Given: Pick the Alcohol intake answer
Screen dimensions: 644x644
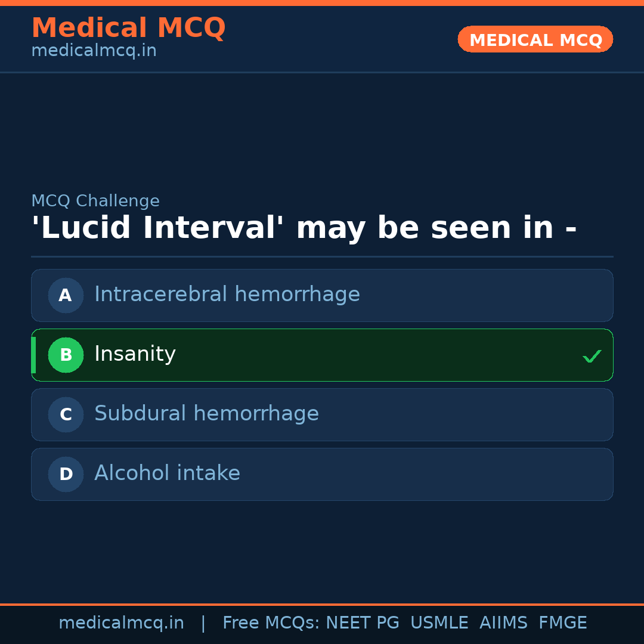Looking at the screenshot, I should coord(167,473).
